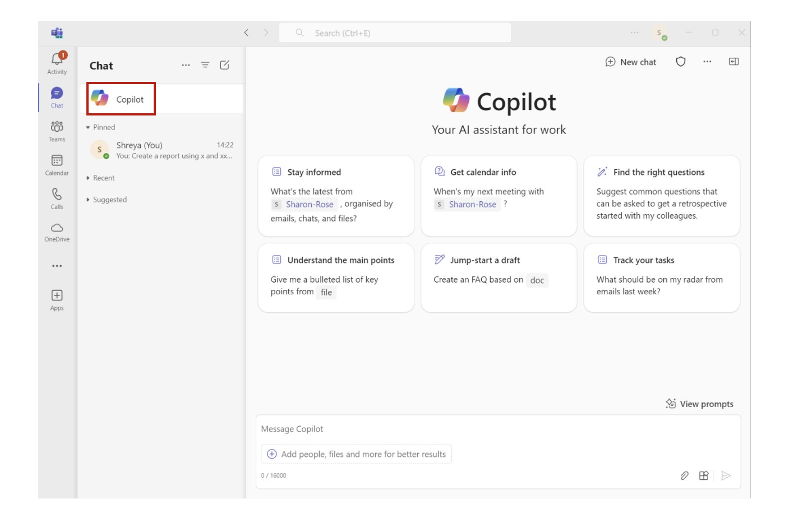The width and height of the screenshot is (812, 518).
Task: Select the Jump-start a draft prompt card
Action: point(499,278)
